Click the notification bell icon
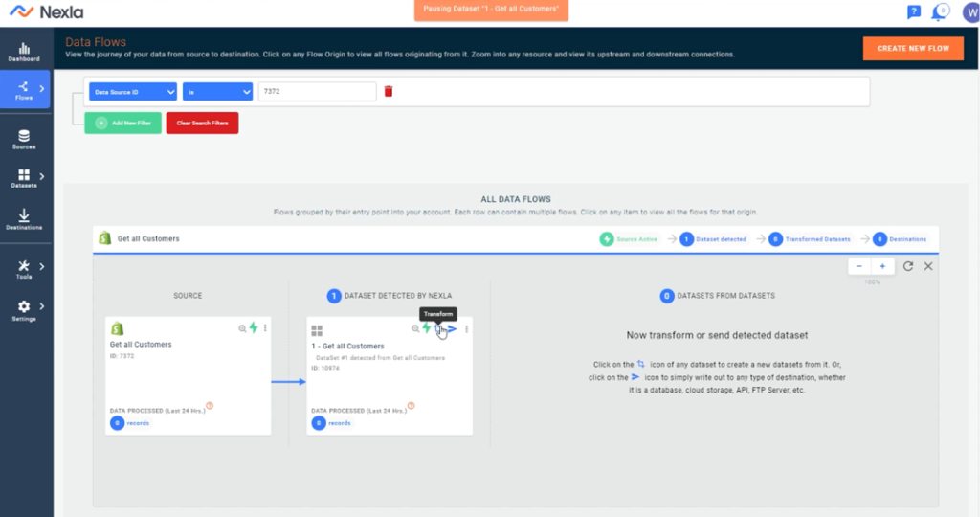 (939, 12)
